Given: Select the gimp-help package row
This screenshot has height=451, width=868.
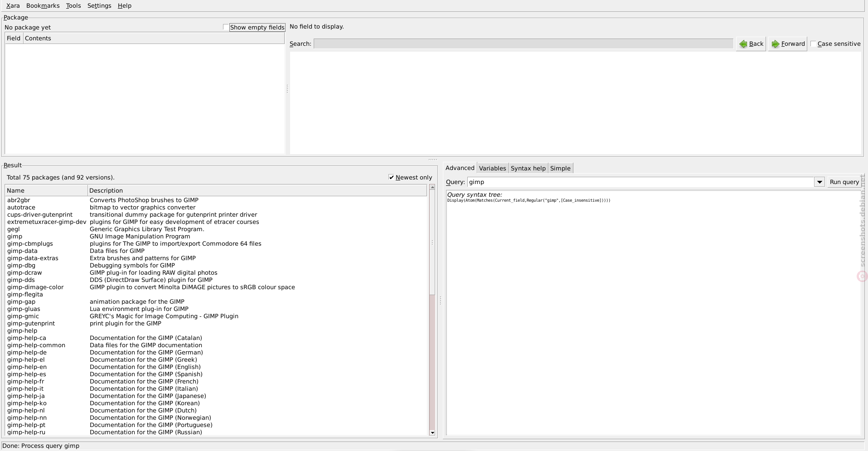Looking at the screenshot, I should pos(216,330).
